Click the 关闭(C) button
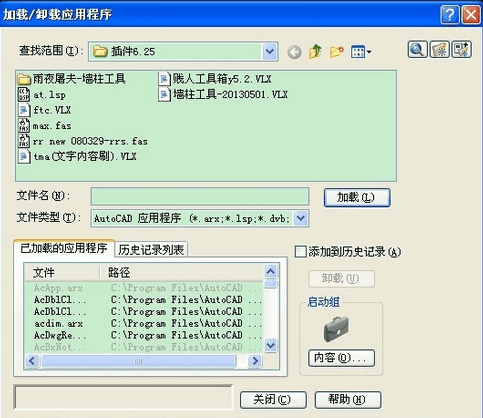 (273, 400)
